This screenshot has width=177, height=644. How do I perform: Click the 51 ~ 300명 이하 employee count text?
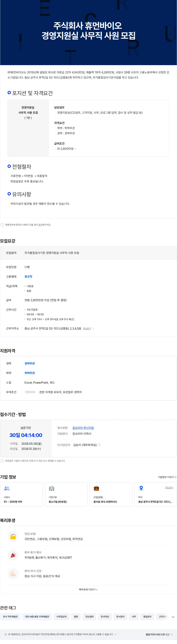tap(13, 502)
